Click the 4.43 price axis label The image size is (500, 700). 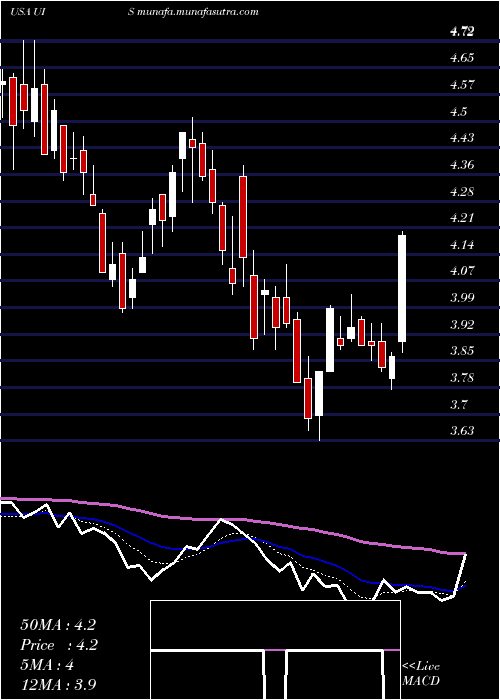coord(462,138)
